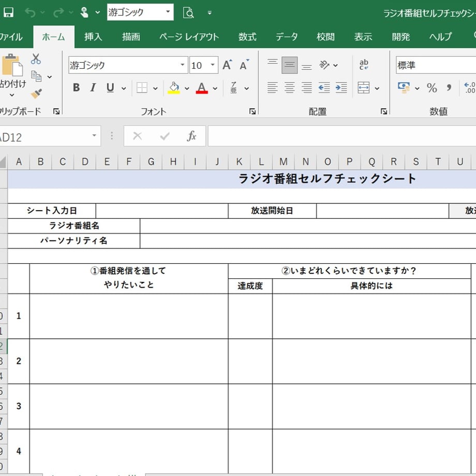Open clipboard group dialog launcher
This screenshot has width=476, height=476.
tap(56, 111)
